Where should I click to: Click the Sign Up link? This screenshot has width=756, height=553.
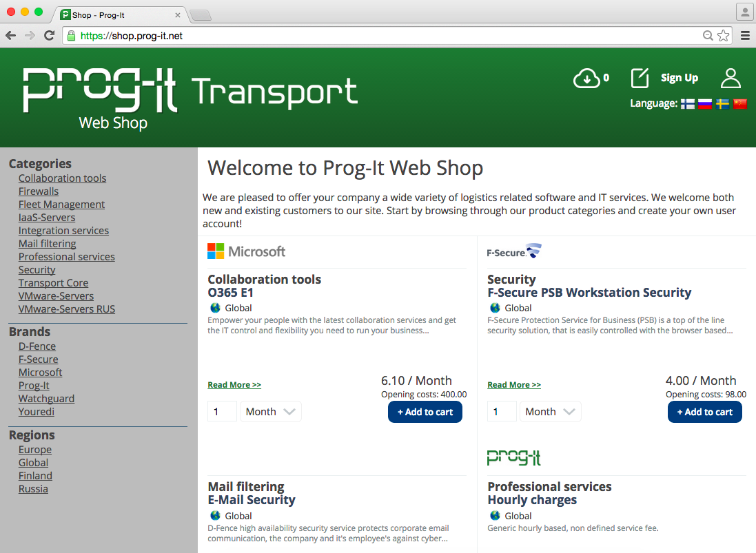click(x=680, y=78)
